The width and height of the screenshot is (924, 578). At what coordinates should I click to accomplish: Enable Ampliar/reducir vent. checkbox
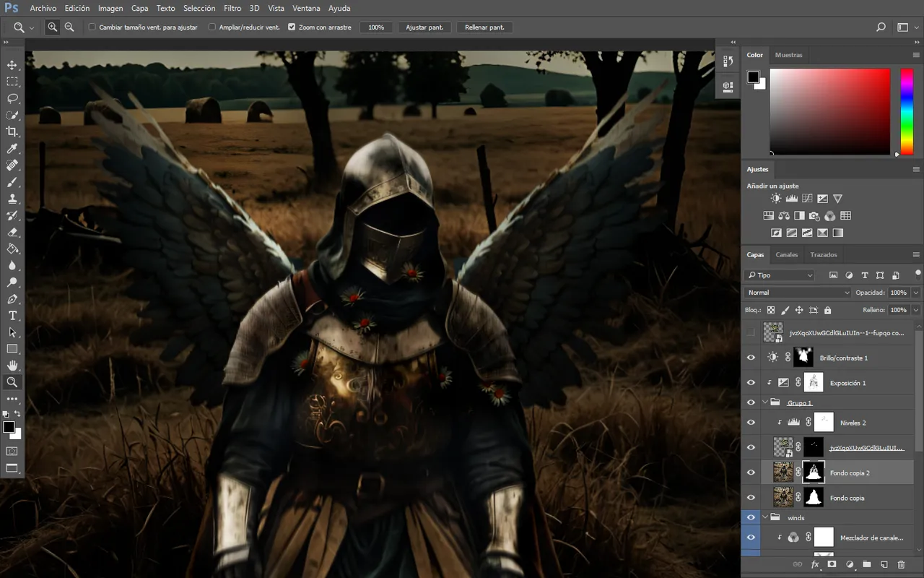212,27
